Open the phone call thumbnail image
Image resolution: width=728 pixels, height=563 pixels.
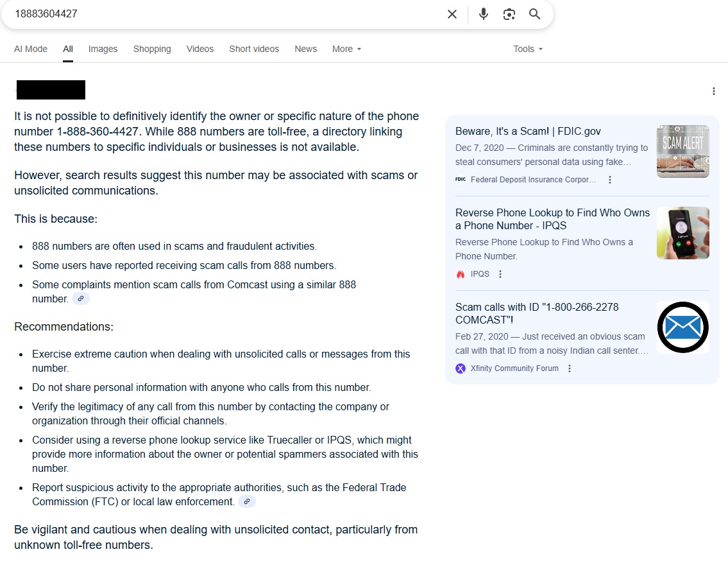pyautogui.click(x=682, y=233)
